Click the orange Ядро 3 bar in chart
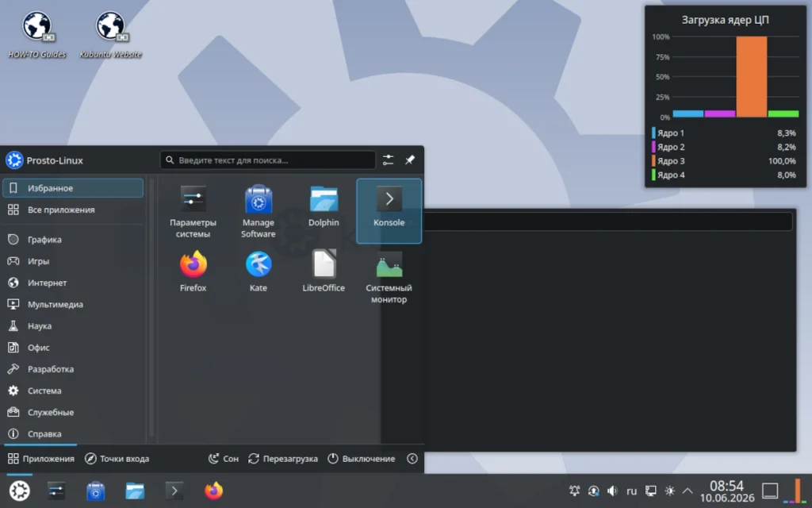This screenshot has width=812, height=508. click(752, 77)
